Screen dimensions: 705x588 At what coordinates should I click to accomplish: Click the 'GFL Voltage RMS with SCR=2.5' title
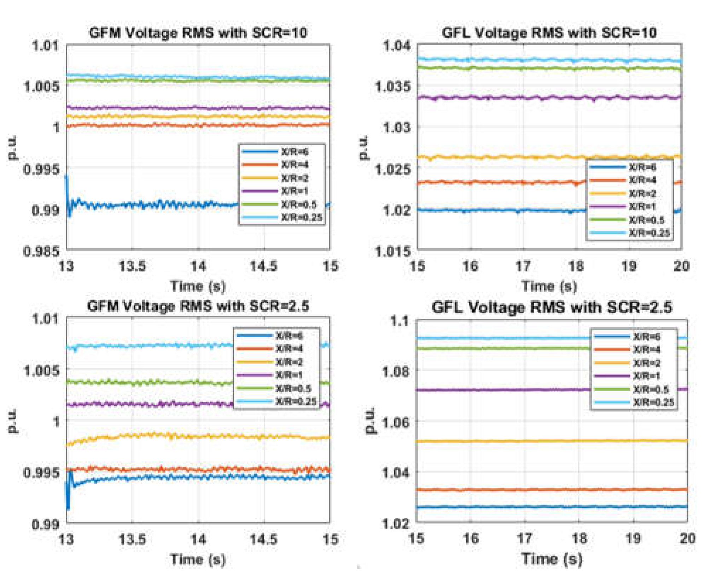coord(552,307)
